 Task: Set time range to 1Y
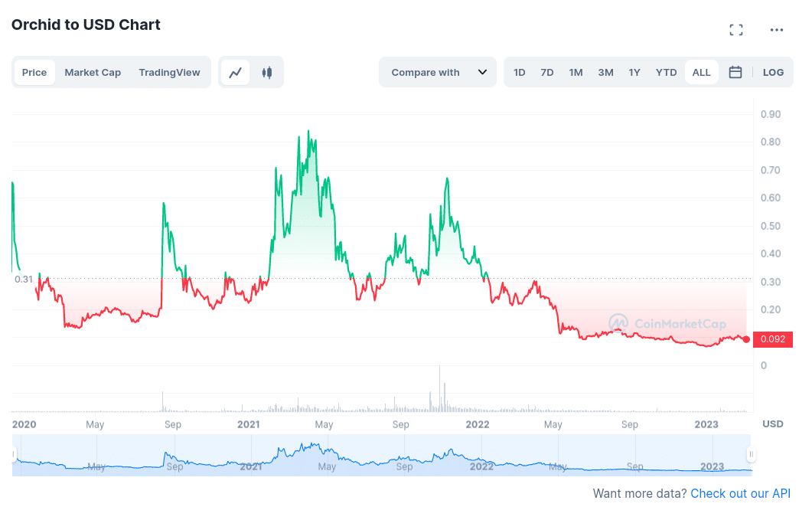[x=634, y=73]
